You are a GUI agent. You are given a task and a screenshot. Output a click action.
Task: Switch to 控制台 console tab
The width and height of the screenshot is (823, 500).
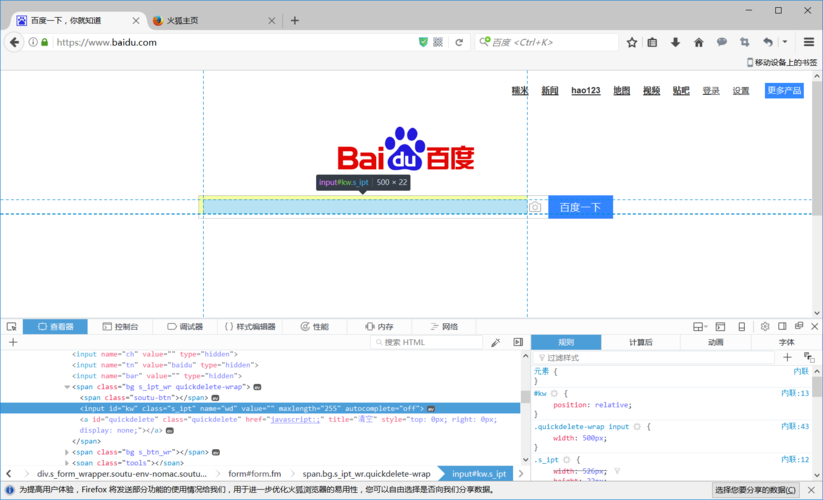click(x=120, y=326)
